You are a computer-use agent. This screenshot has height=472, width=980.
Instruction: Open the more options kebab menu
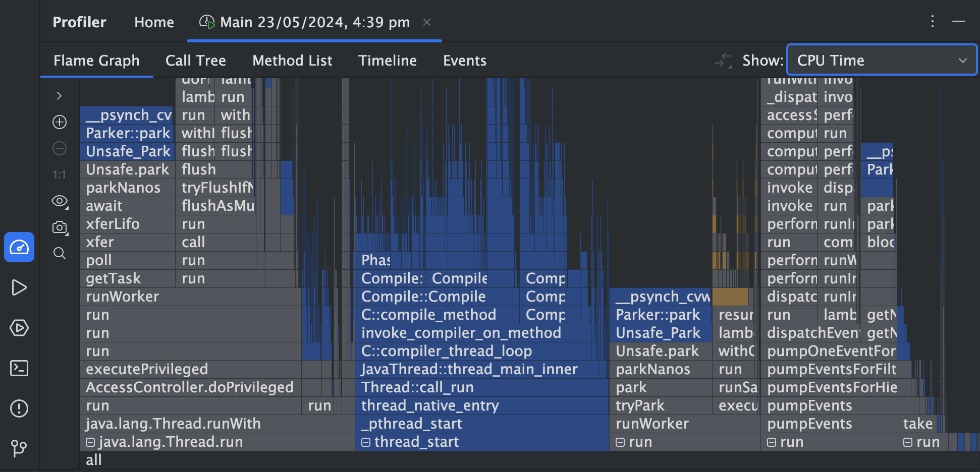(x=932, y=22)
